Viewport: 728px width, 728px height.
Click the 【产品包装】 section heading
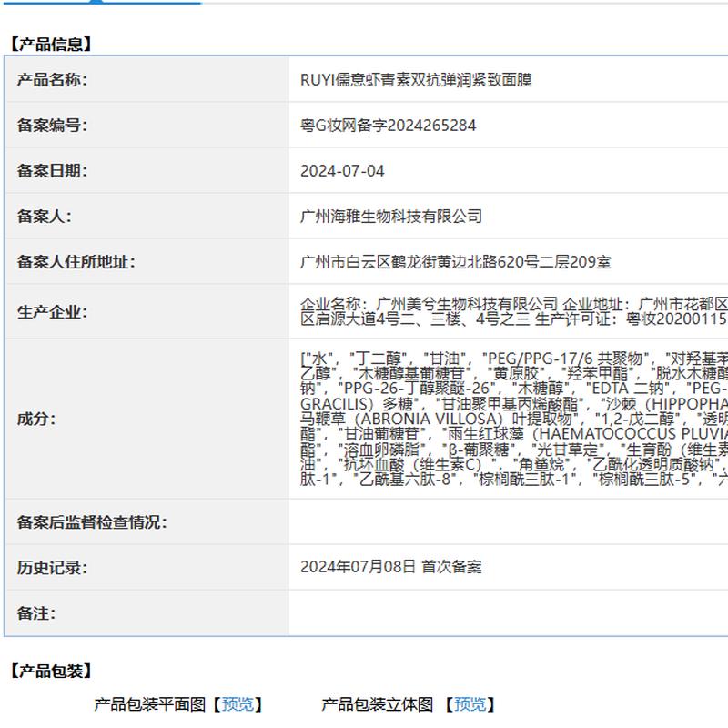point(51,672)
